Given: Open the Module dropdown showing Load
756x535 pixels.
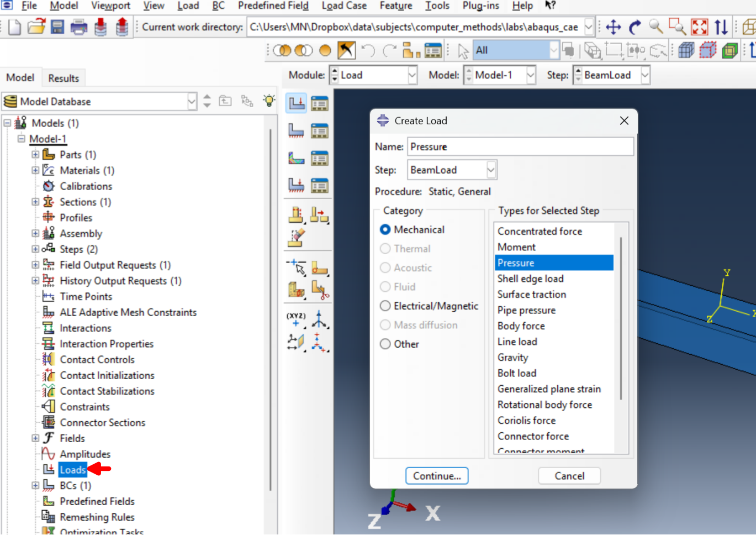Looking at the screenshot, I should (x=411, y=75).
